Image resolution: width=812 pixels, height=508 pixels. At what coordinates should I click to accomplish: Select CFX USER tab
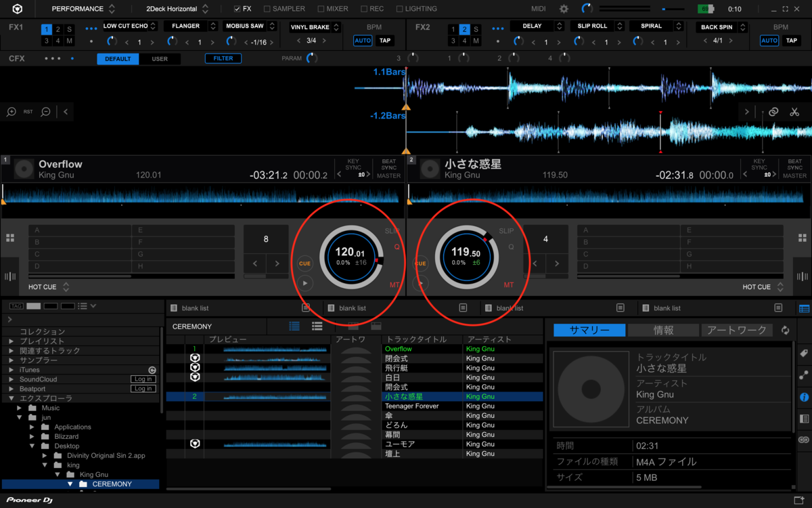[x=160, y=59]
